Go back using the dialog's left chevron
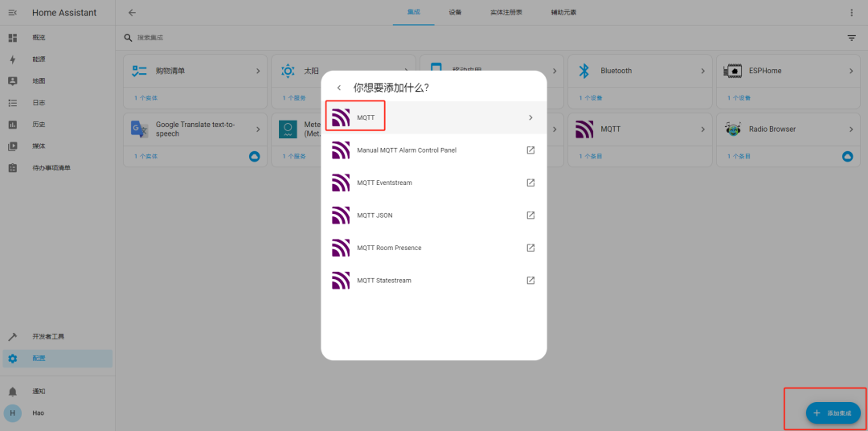 [339, 88]
